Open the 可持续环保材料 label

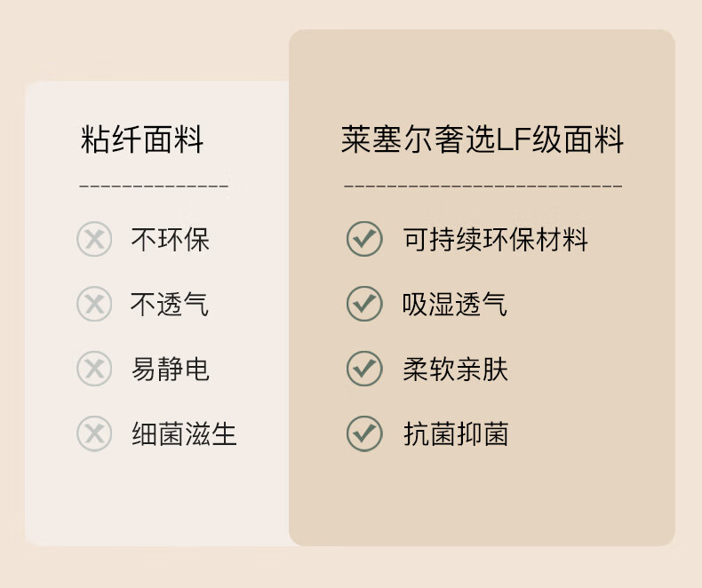click(x=495, y=240)
